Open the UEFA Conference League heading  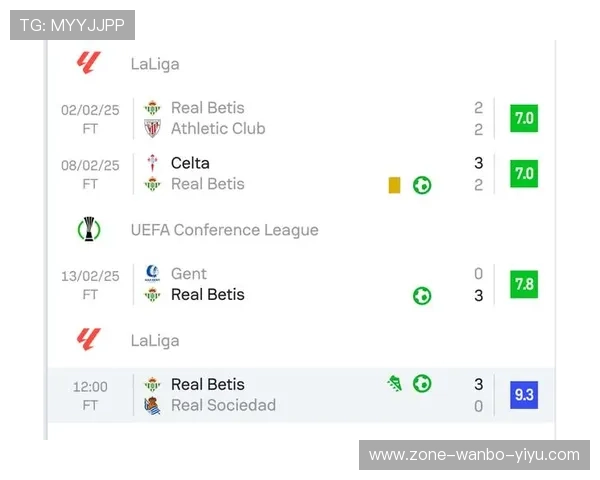coord(224,230)
